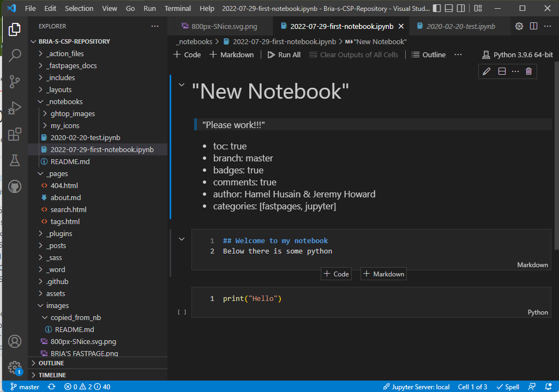
Task: Split the cell using the split-cell icon
Action: (501, 71)
